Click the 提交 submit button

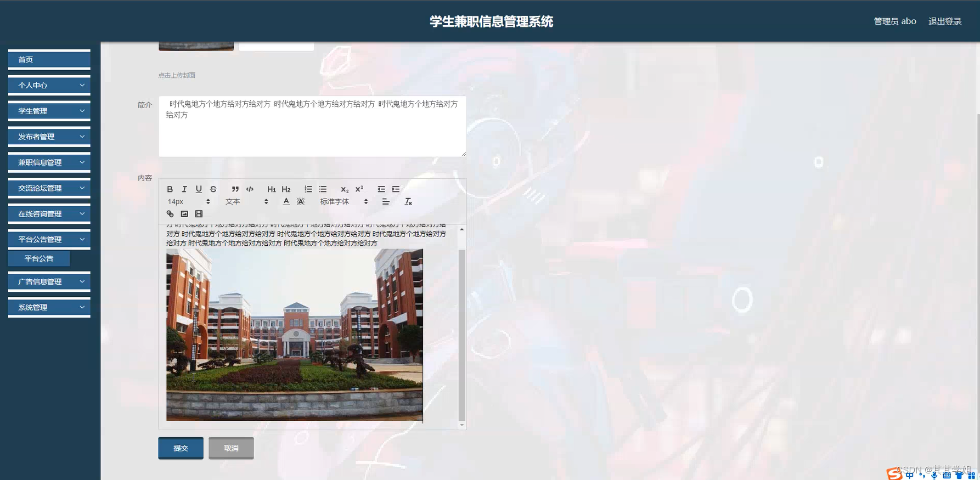click(x=181, y=448)
